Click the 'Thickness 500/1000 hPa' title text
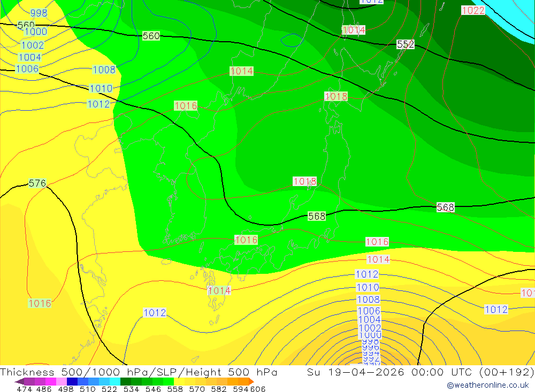This screenshot has height=392, width=535. click(x=75, y=372)
